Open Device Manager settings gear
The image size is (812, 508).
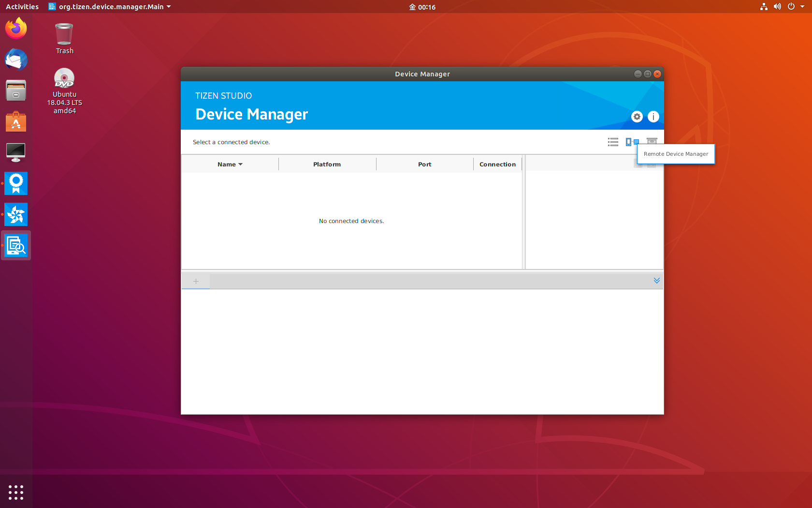pyautogui.click(x=637, y=117)
